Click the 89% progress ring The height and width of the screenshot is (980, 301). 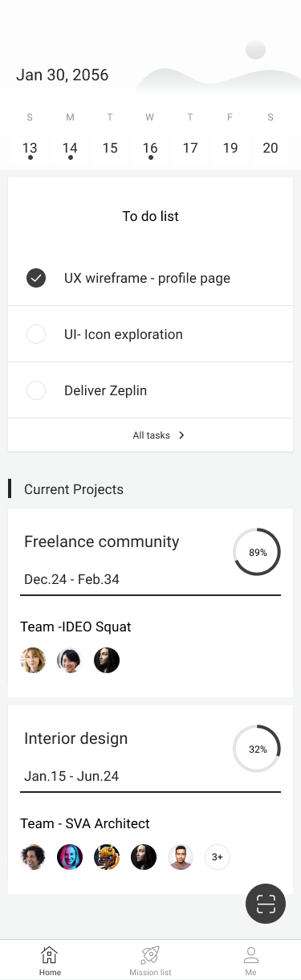coord(257,552)
